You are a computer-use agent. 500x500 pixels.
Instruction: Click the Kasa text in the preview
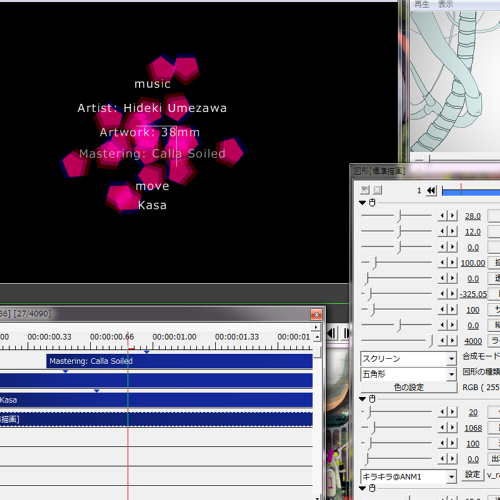(152, 205)
